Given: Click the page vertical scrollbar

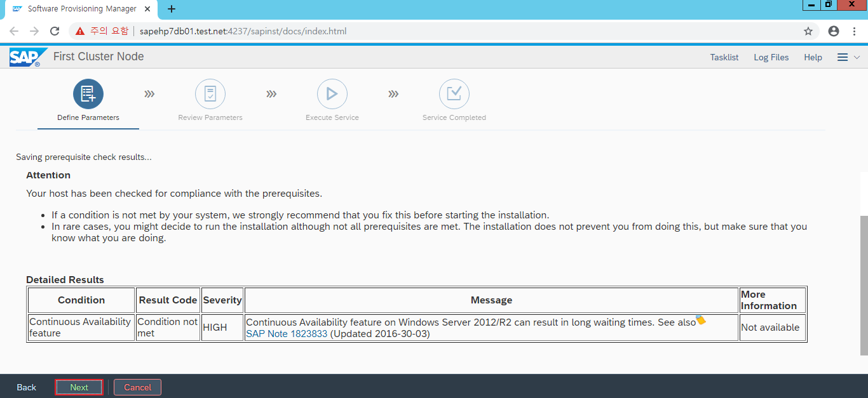Looking at the screenshot, I should pos(864,286).
